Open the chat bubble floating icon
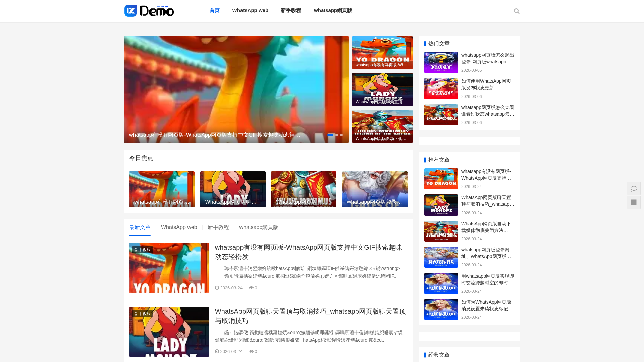644x362 pixels. 634,189
